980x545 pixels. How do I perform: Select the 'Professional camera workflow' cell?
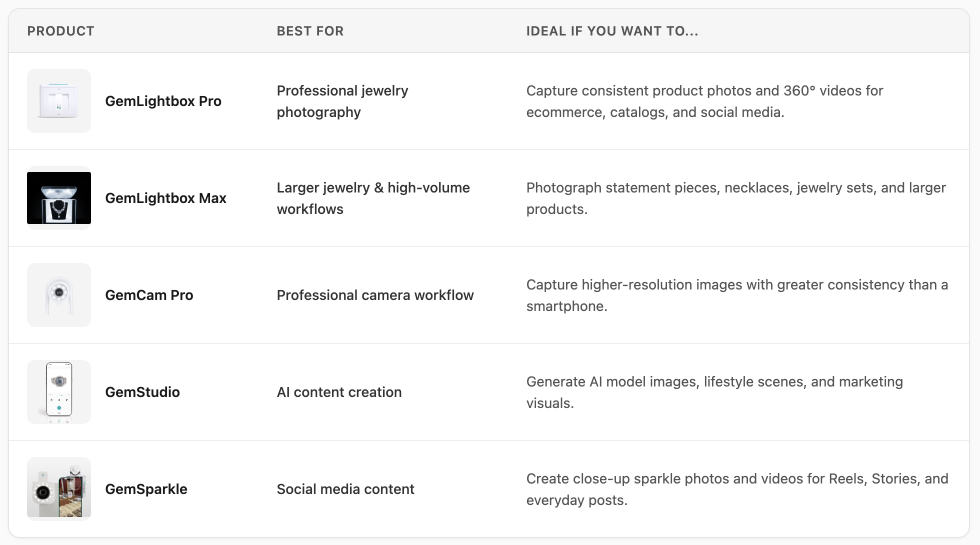click(375, 295)
